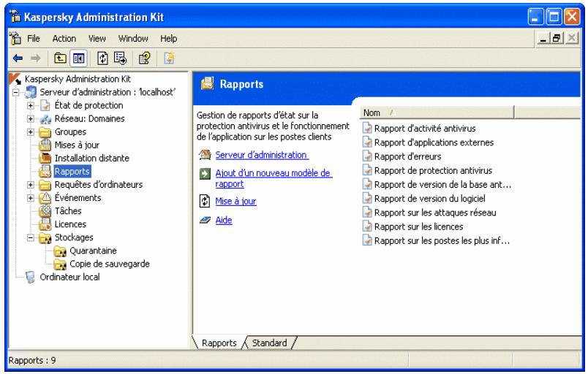Viewport: 588px width, 374px height.
Task: Open the File menu
Action: (34, 39)
